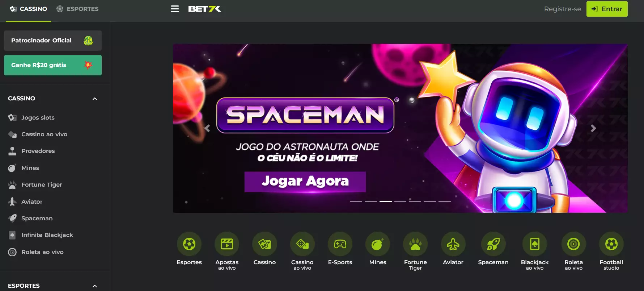Open the hamburger menu icon
The width and height of the screenshot is (644, 291).
click(x=175, y=9)
